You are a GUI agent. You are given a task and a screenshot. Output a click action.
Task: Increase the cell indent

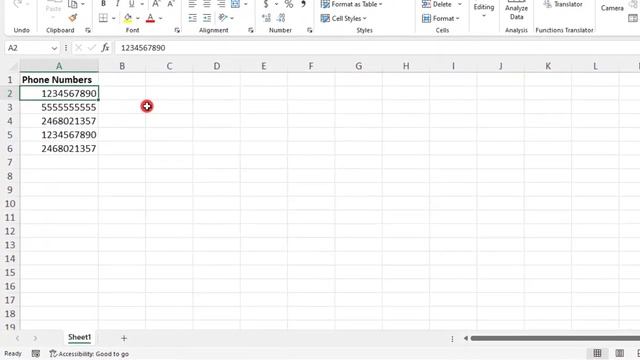[207, 18]
